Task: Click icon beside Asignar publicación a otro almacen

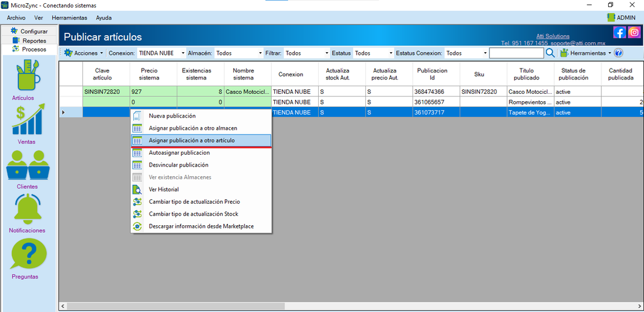Action: tap(137, 128)
